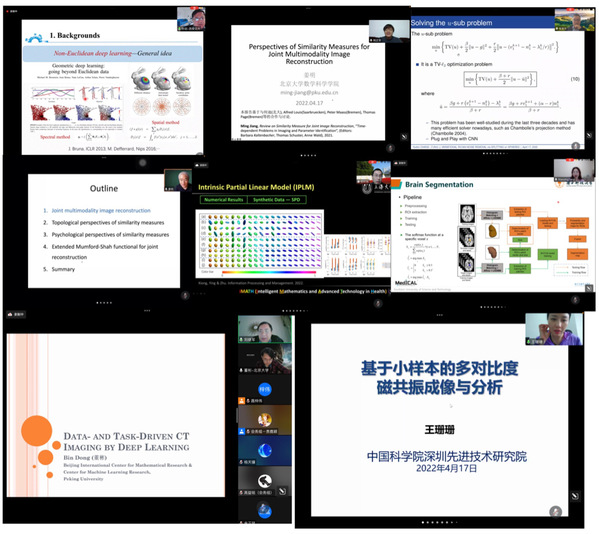Viewport: 599px width, 534px height.
Task: Toggle microphone button below the Outline slide
Action: tap(185, 295)
